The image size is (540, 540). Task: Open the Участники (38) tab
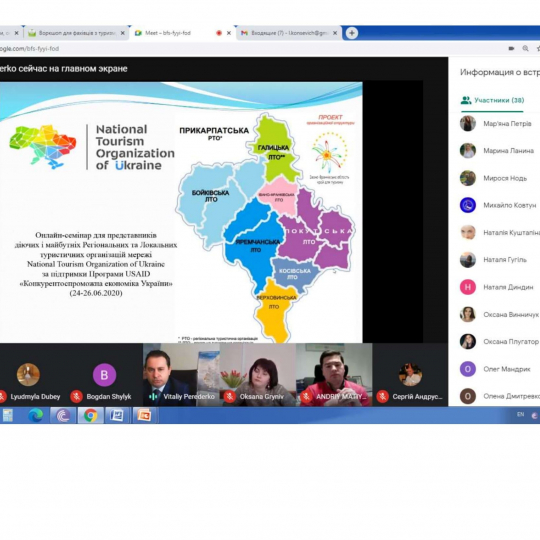click(492, 100)
